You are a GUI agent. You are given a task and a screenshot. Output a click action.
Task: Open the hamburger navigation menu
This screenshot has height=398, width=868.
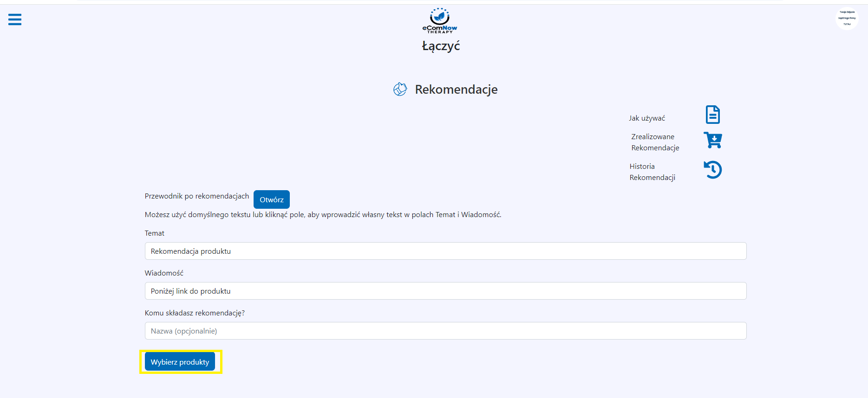point(15,19)
